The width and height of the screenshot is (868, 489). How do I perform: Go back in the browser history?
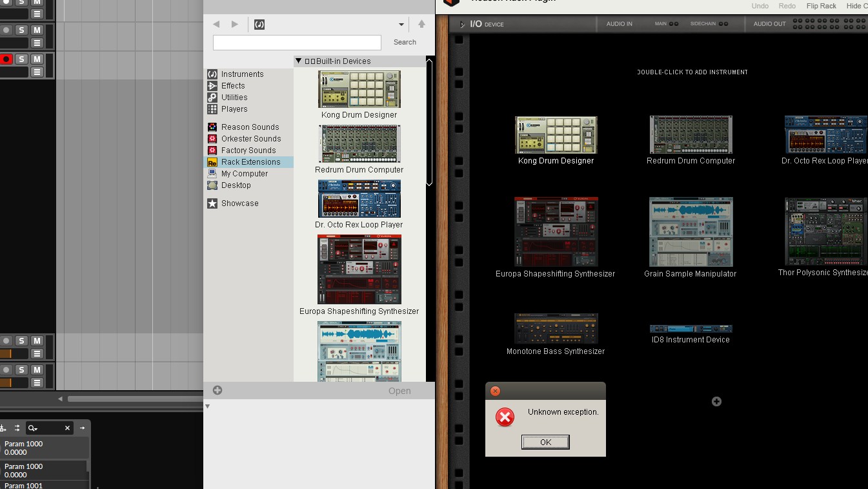pos(216,24)
